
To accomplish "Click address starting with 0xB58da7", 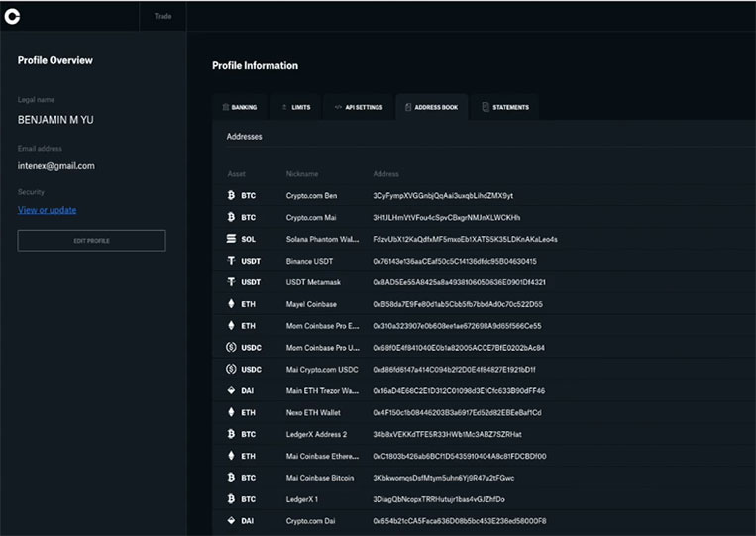I will click(458, 304).
